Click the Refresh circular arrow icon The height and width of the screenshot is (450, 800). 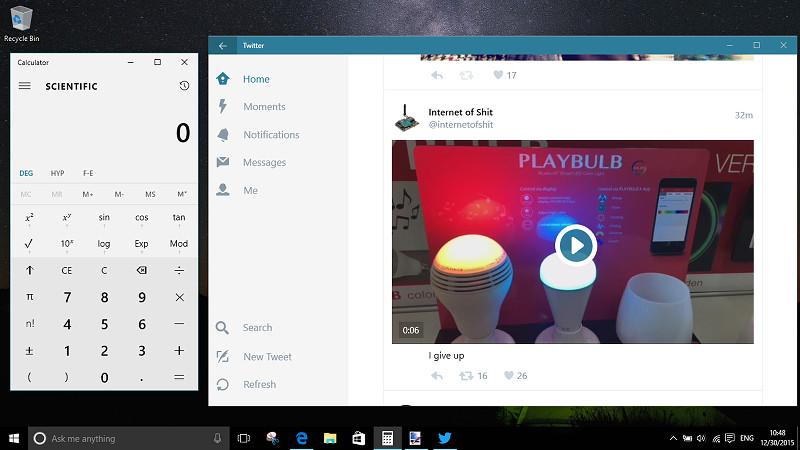pos(222,384)
